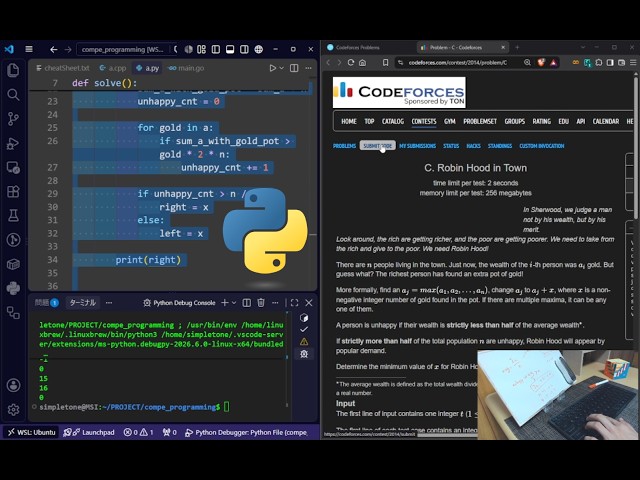
Task: Click the Python Debugger status bar item
Action: [247, 432]
